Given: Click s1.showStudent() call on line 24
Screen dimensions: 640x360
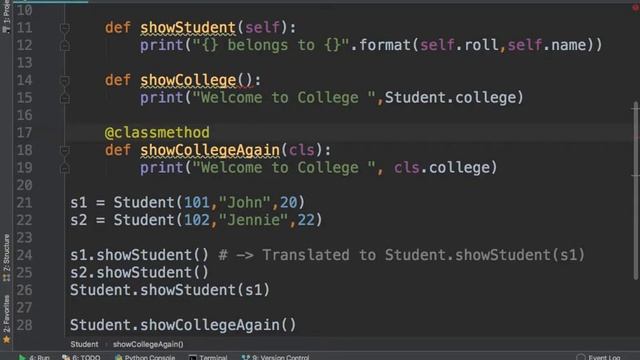Looking at the screenshot, I should click(x=139, y=256).
